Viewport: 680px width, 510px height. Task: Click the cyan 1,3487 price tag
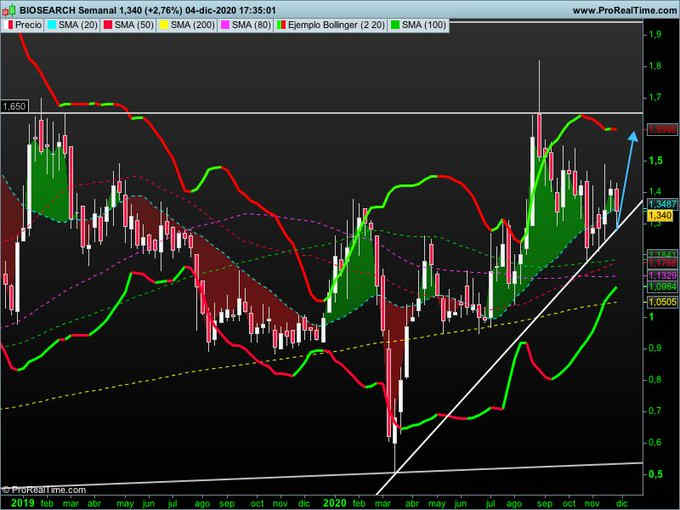click(662, 203)
